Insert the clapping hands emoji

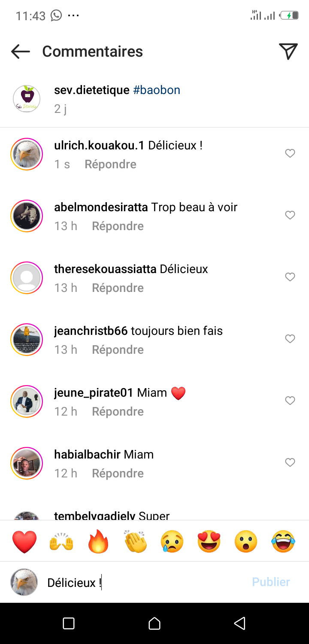point(135,541)
